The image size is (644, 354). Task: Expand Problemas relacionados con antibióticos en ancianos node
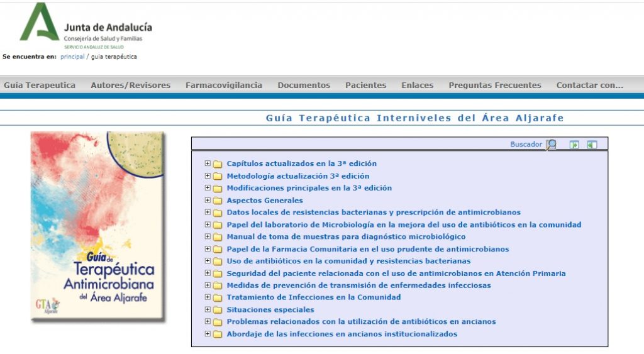tap(208, 321)
